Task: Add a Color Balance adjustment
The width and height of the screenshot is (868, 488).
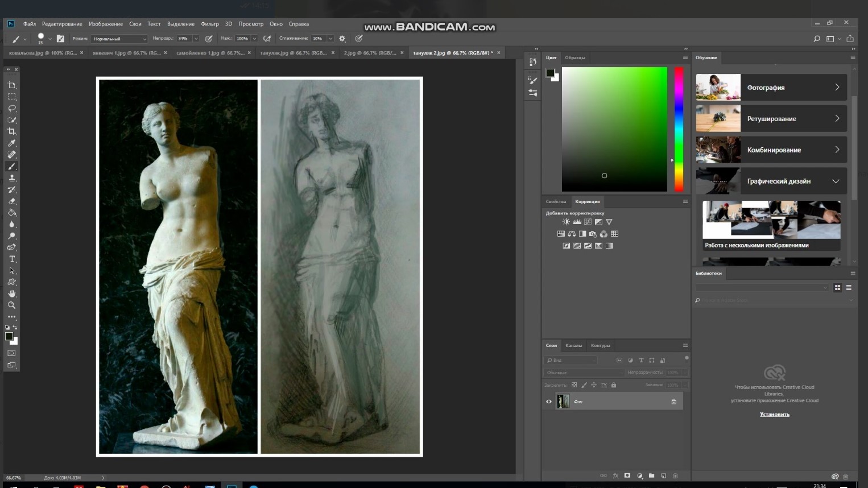Action: (x=572, y=234)
